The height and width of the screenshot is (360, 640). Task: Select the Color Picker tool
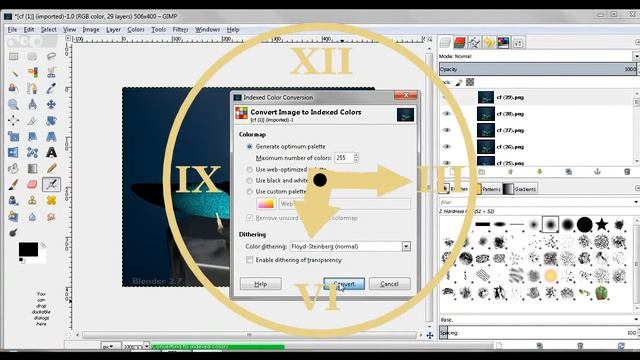click(51, 88)
